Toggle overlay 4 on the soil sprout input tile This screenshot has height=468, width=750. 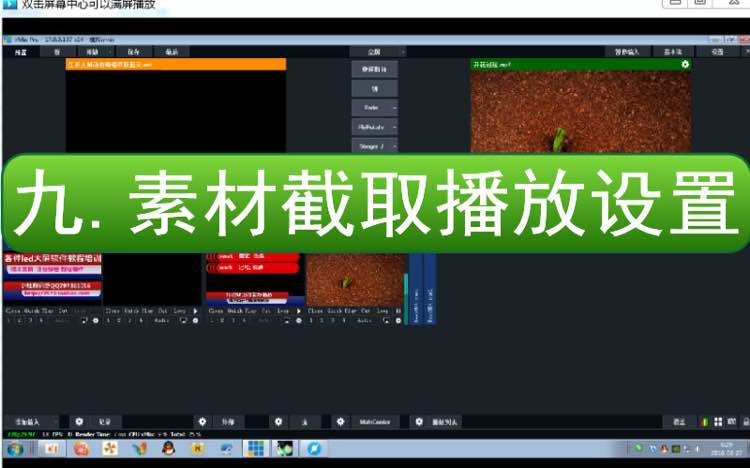pyautogui.click(x=343, y=321)
